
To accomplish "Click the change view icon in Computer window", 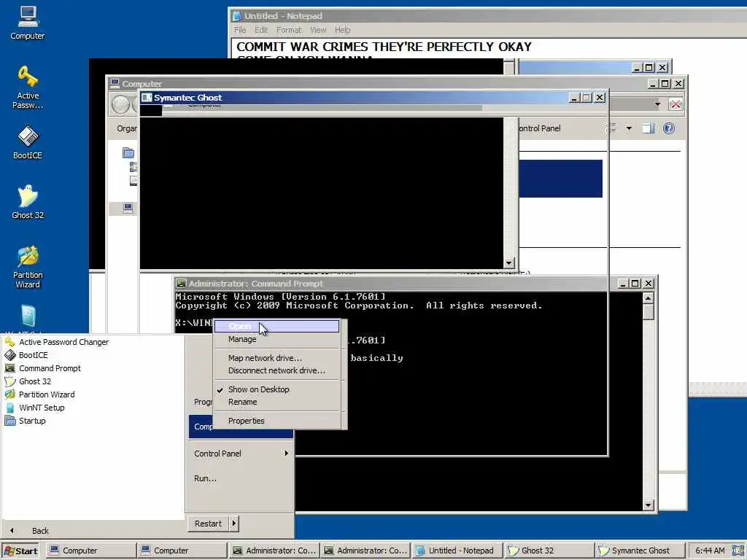I will click(x=611, y=128).
